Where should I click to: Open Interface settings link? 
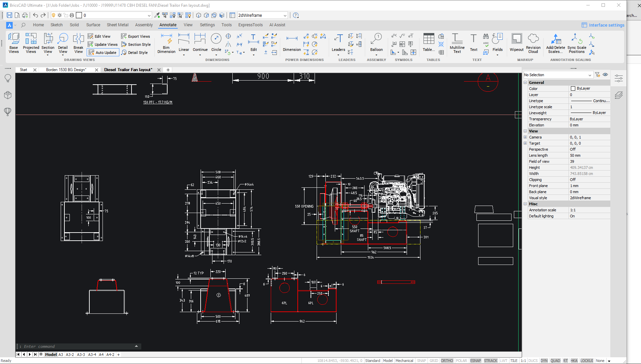(x=603, y=25)
